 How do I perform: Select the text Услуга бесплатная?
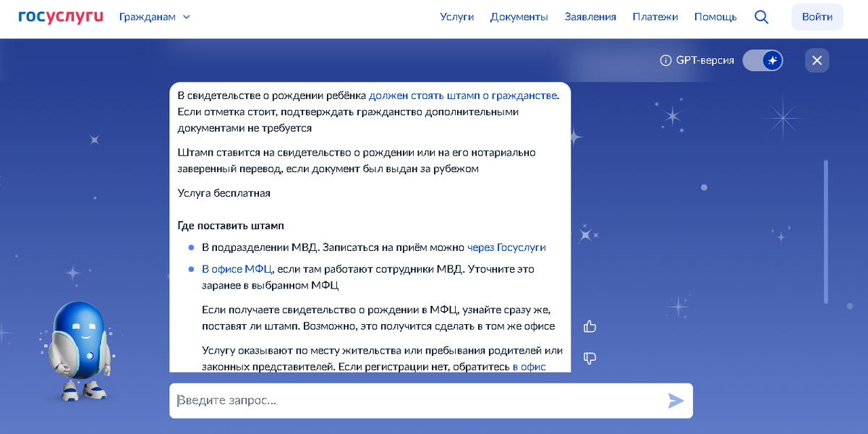tap(224, 193)
